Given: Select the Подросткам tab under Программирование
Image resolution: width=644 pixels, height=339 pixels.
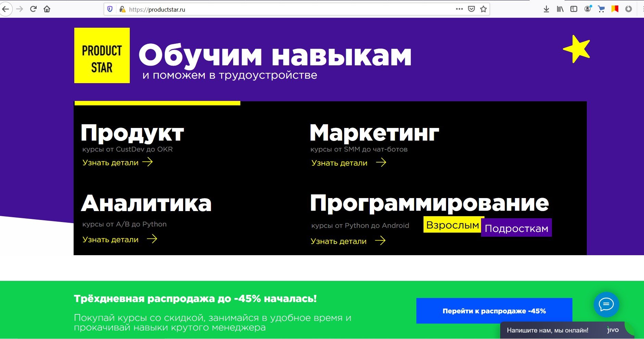Looking at the screenshot, I should (x=516, y=228).
